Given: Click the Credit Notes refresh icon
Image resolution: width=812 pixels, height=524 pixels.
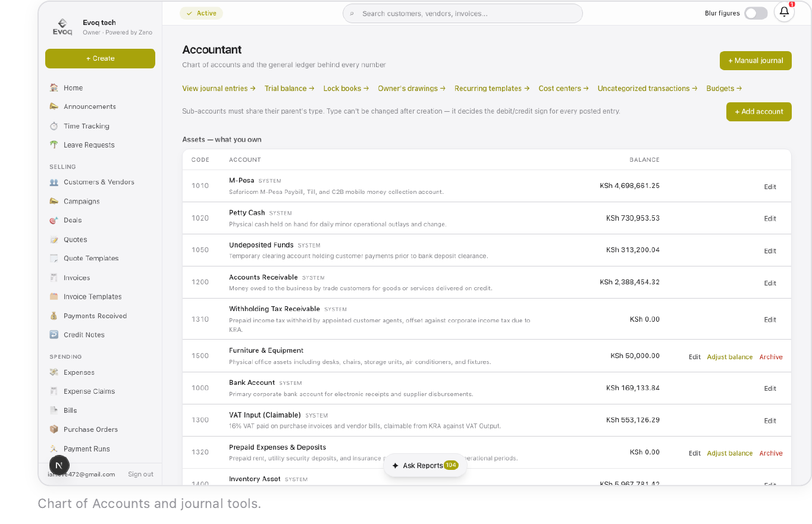Looking at the screenshot, I should point(54,335).
